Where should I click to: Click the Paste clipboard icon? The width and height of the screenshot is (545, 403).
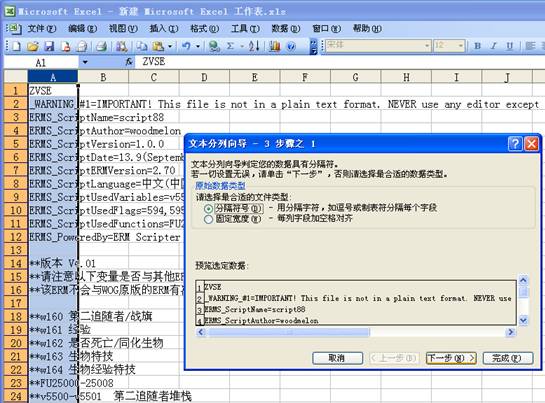coord(158,46)
